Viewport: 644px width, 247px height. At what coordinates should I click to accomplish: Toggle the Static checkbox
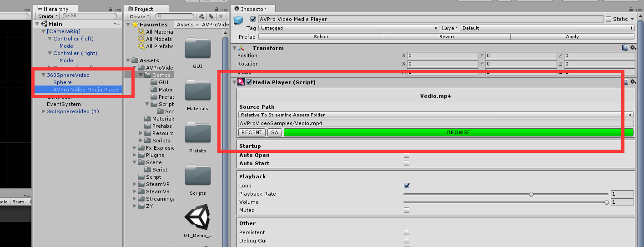[609, 19]
